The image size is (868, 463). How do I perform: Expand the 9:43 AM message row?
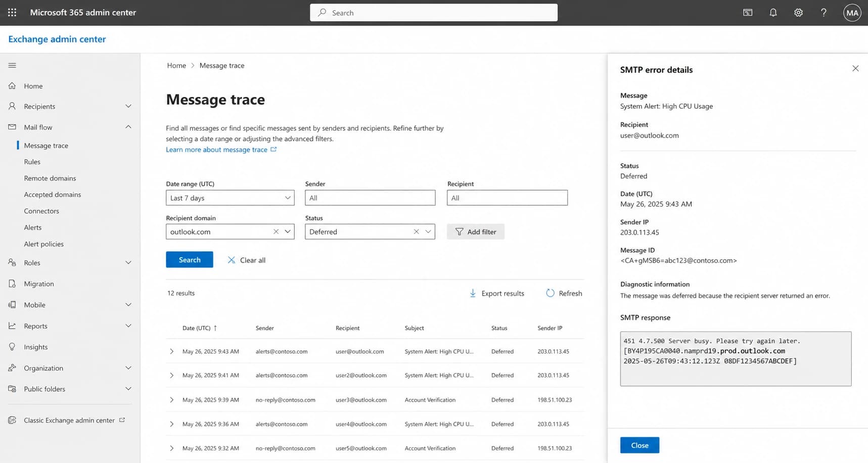pyautogui.click(x=172, y=351)
